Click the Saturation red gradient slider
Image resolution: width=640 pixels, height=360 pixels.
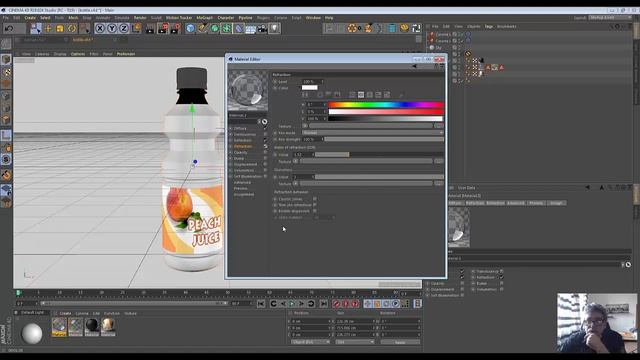click(x=386, y=111)
